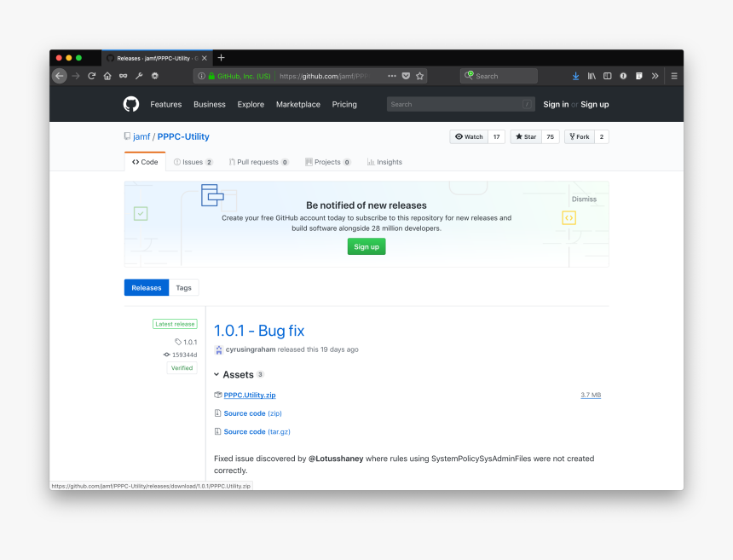Screen dimensions: 733x560
Task: Expand more tools overflow chevron
Action: [x=655, y=76]
